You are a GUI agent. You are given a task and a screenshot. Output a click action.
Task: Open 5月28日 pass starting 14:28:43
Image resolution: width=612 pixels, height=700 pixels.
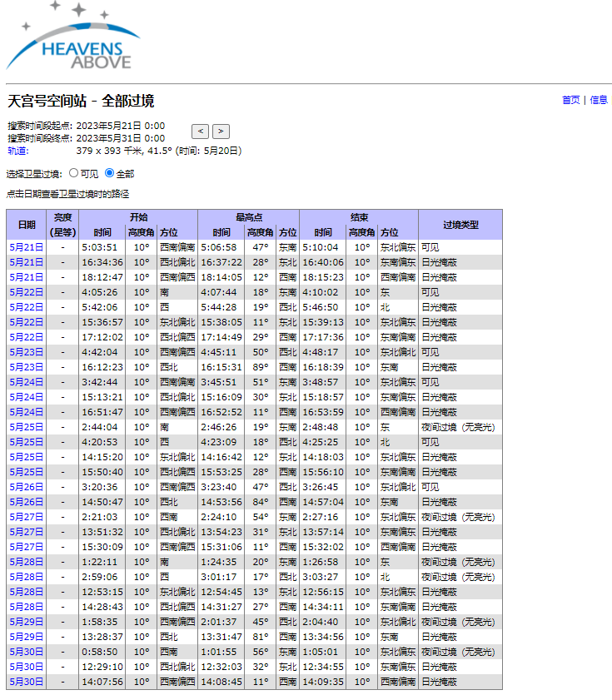point(27,607)
